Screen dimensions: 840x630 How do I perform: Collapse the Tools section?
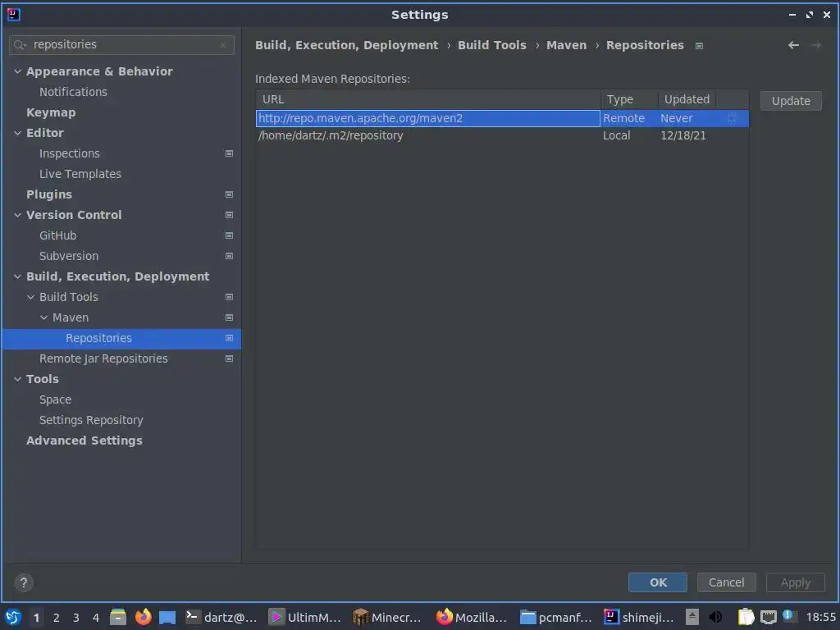(x=18, y=379)
